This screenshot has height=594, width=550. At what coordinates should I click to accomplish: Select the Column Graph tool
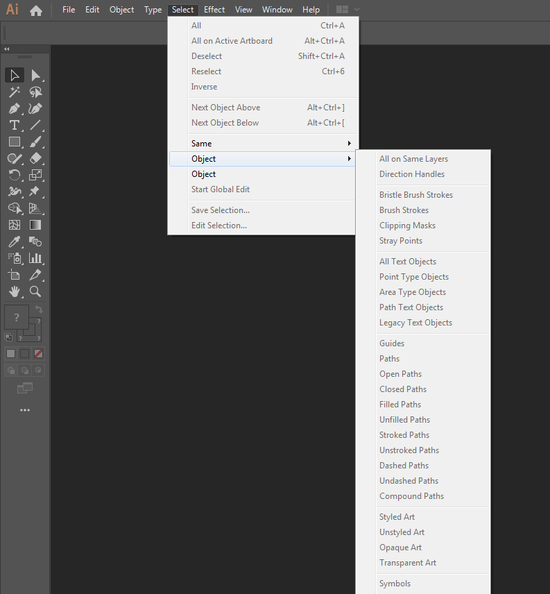36,258
